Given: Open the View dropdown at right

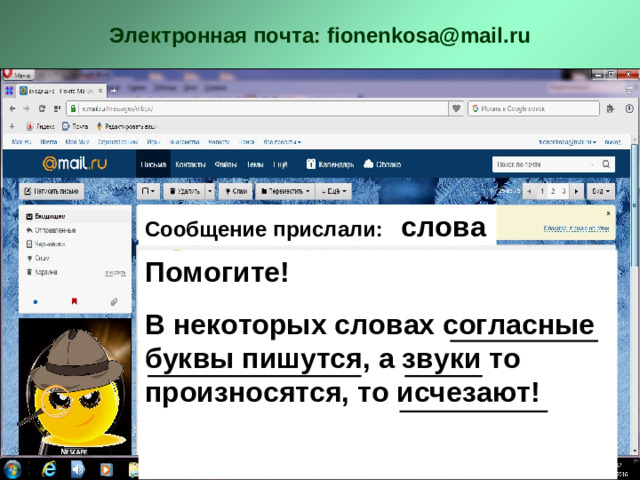Looking at the screenshot, I should [x=601, y=191].
